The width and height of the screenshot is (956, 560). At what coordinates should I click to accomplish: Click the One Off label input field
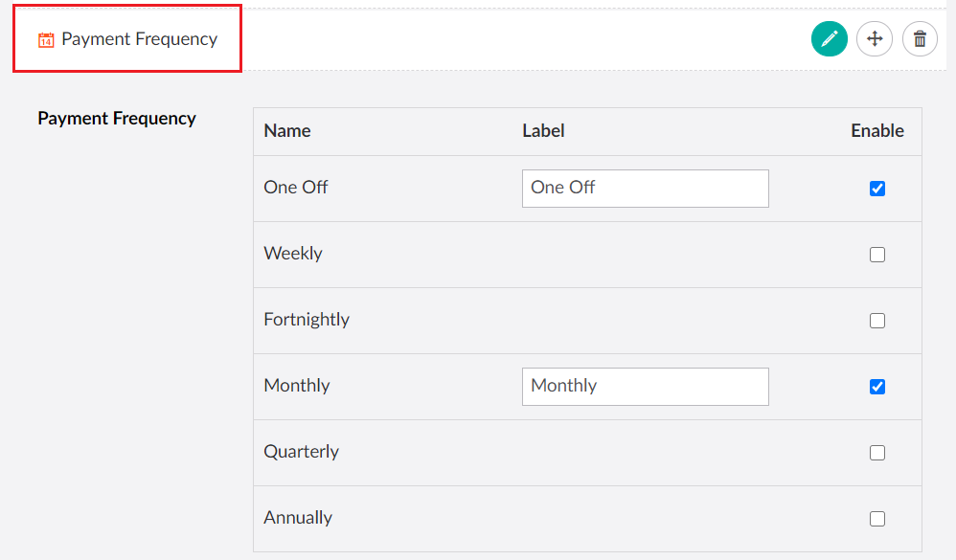[645, 189]
